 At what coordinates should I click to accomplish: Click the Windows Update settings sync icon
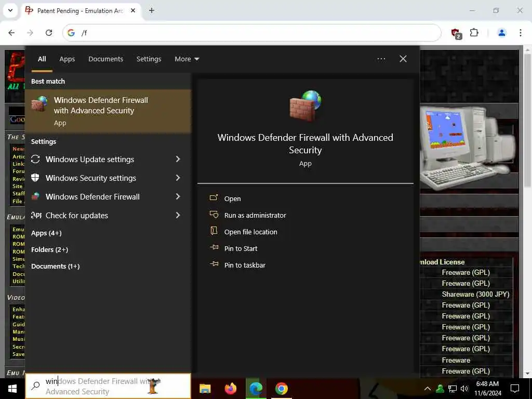(35, 159)
